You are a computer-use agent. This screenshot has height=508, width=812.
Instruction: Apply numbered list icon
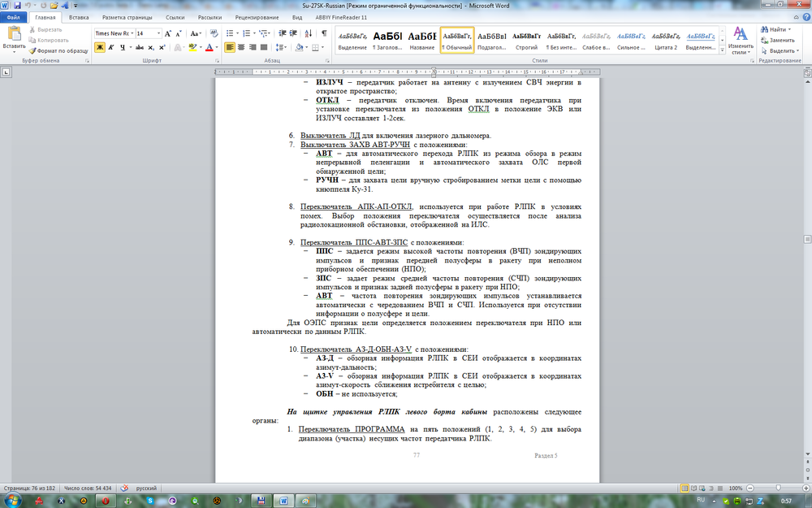(247, 33)
